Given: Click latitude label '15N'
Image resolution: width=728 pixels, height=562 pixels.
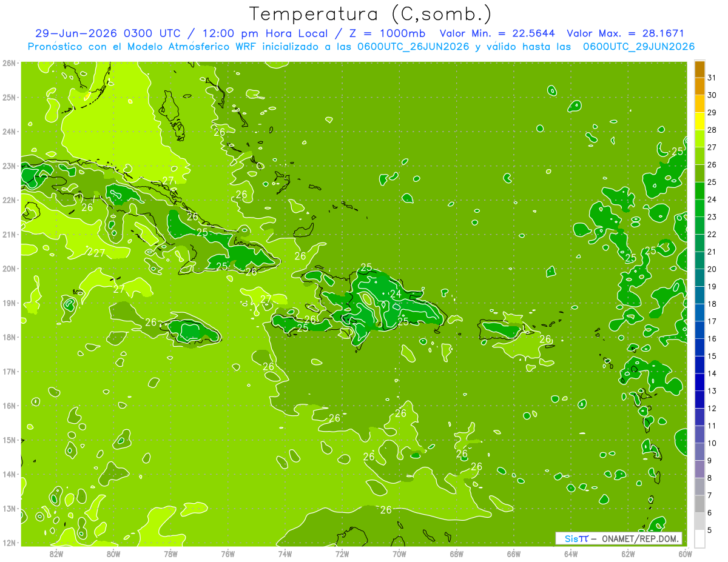Looking at the screenshot, I should tap(9, 440).
